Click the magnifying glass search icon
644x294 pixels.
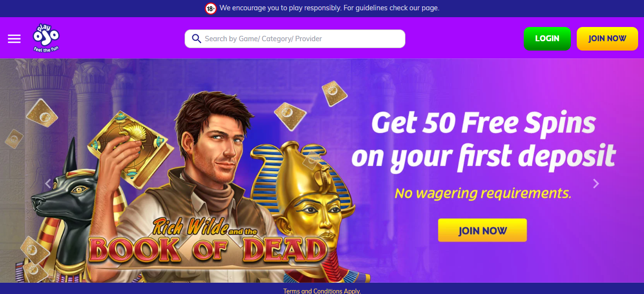click(x=196, y=39)
